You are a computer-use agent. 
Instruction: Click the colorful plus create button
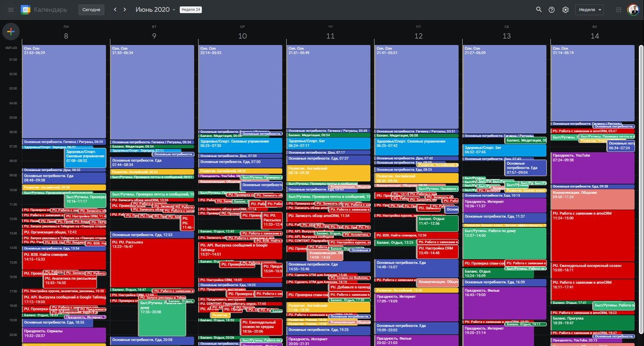click(11, 32)
